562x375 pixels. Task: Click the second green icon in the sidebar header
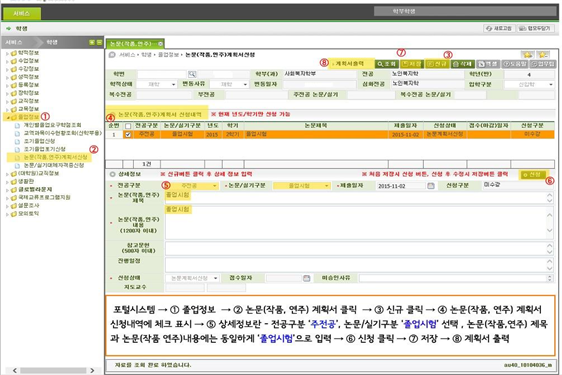[x=99, y=42]
